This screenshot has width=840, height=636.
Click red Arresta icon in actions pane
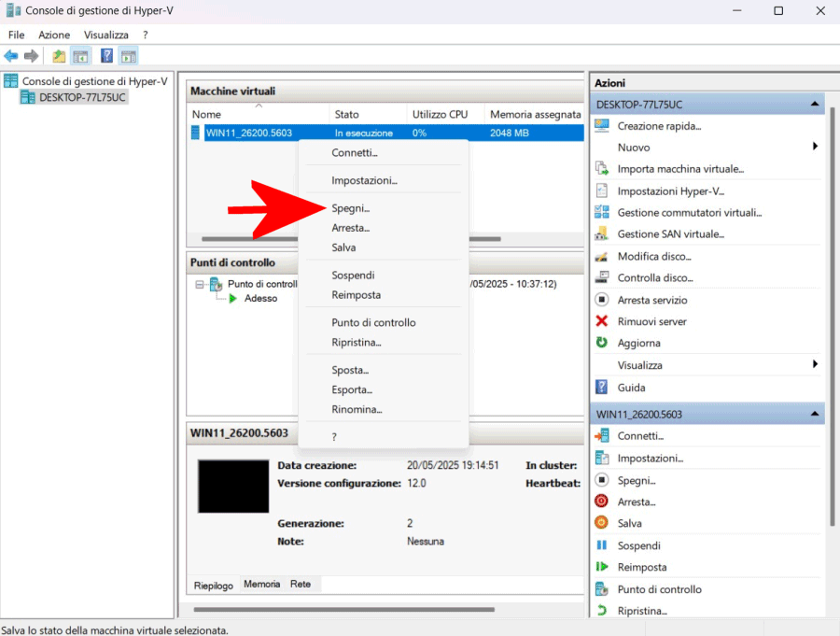[x=602, y=501]
